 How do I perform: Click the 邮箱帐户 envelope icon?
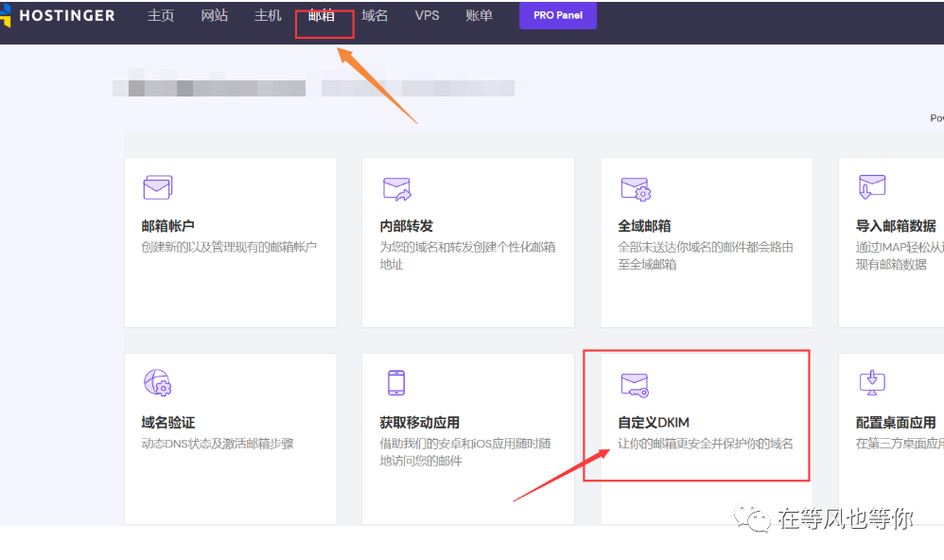coord(157,187)
